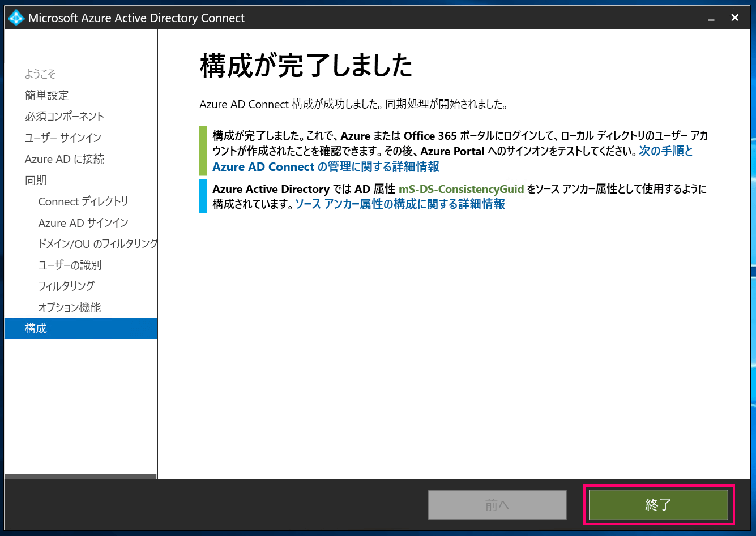Screen dimensions: 756x536
Task: Select フィルタリング sub-step in sidebar
Action: tap(66, 286)
